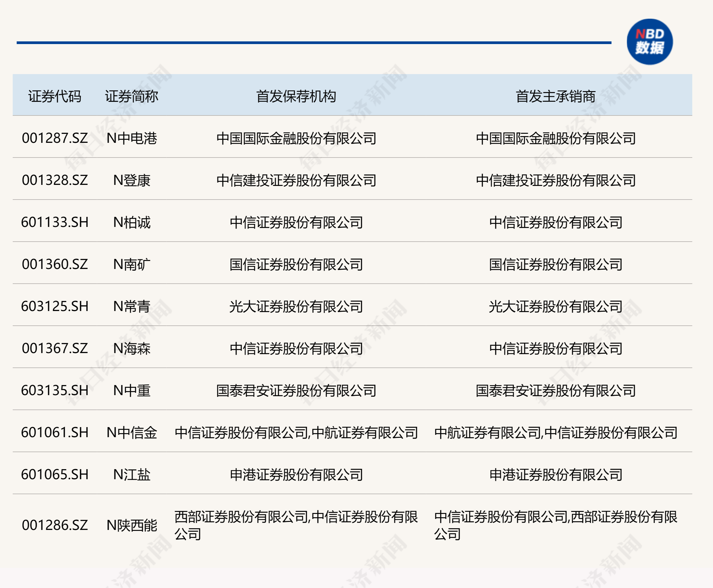This screenshot has height=588, width=713.
Task: Click stock name N中重
Action: (x=132, y=390)
